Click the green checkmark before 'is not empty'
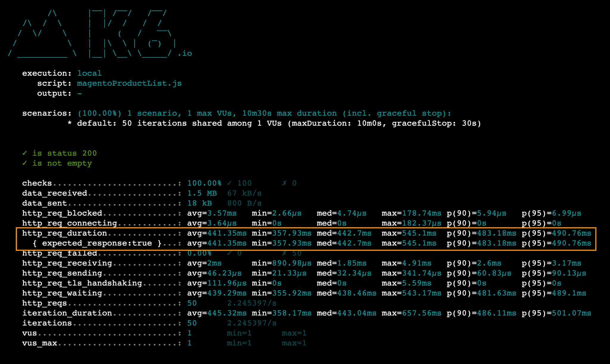Image resolution: width=610 pixels, height=364 pixels. [x=25, y=163]
